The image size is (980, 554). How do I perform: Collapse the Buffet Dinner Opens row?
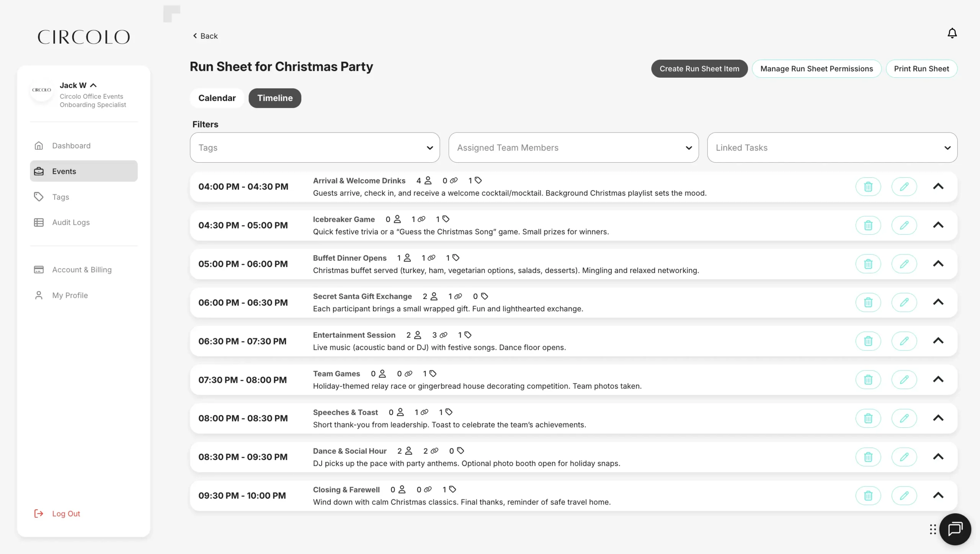(x=938, y=264)
